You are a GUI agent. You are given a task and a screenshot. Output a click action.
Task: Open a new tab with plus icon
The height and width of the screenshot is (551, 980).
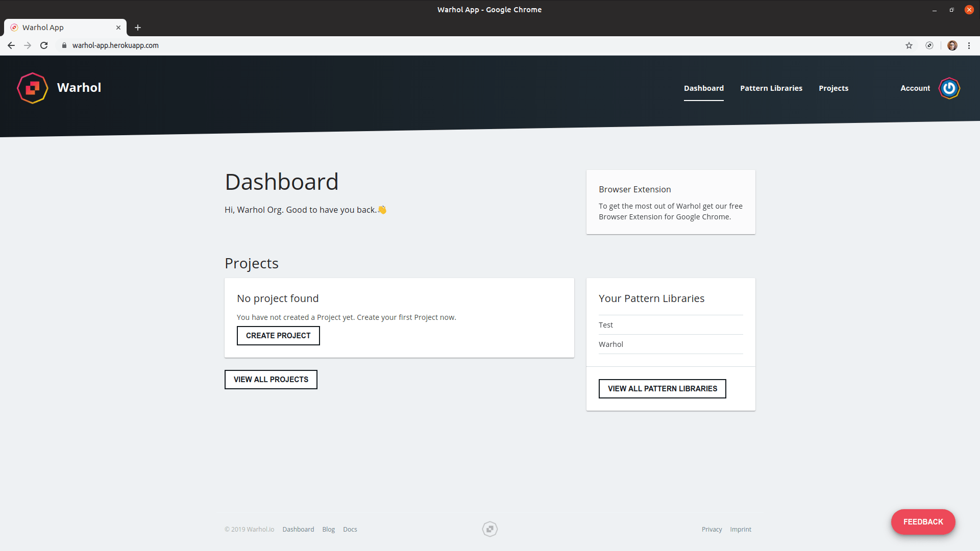(138, 28)
